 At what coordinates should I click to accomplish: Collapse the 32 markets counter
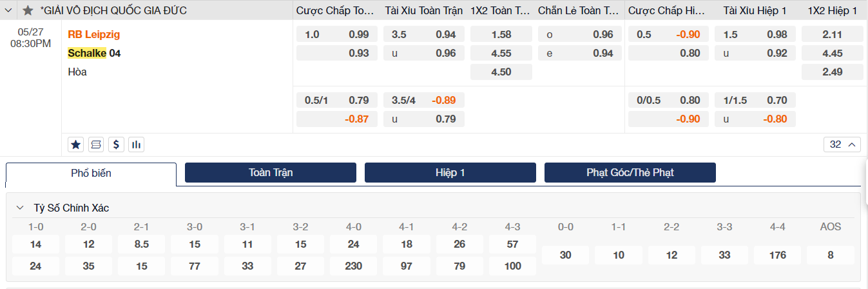pos(842,144)
